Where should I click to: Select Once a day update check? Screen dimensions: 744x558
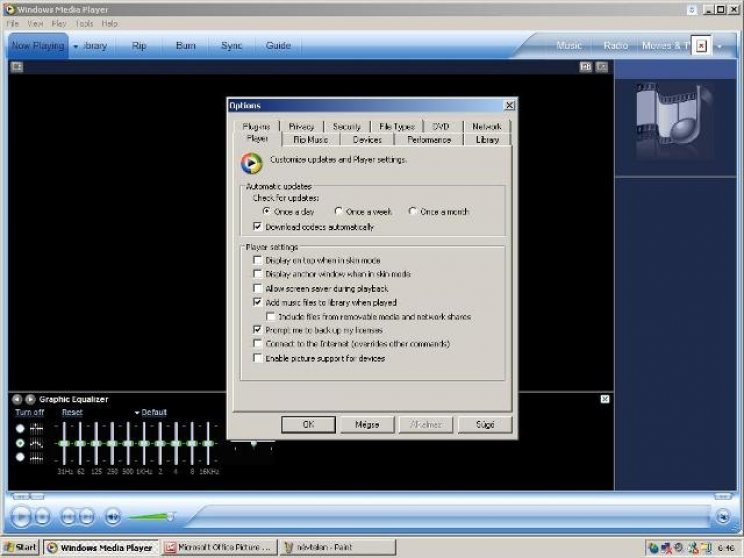coord(267,211)
